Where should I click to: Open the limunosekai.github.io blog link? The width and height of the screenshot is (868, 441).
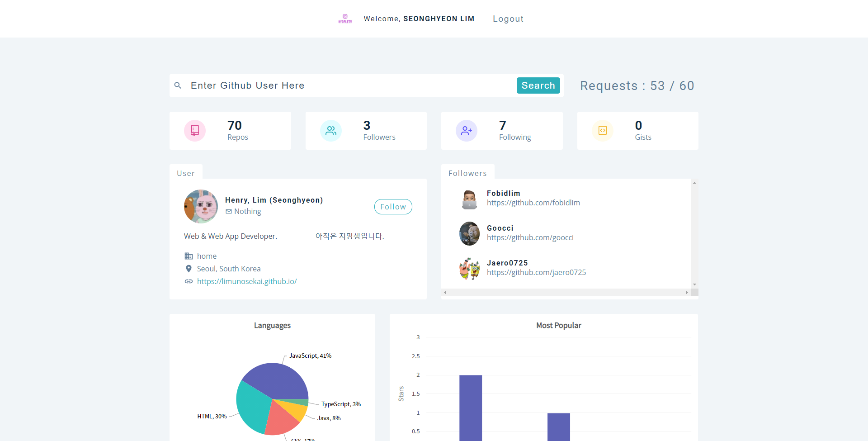coord(247,281)
